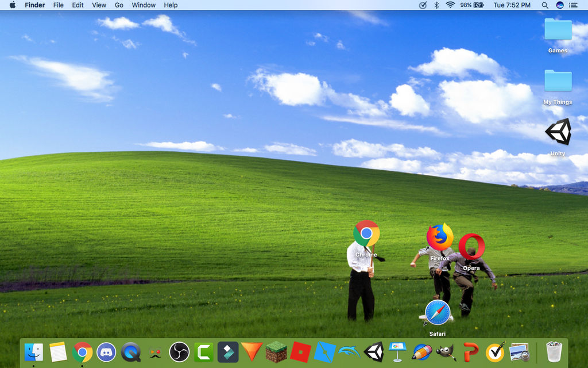Click the Tue 7:52 PM clock
Viewport: 588px width, 368px height.
pos(512,5)
